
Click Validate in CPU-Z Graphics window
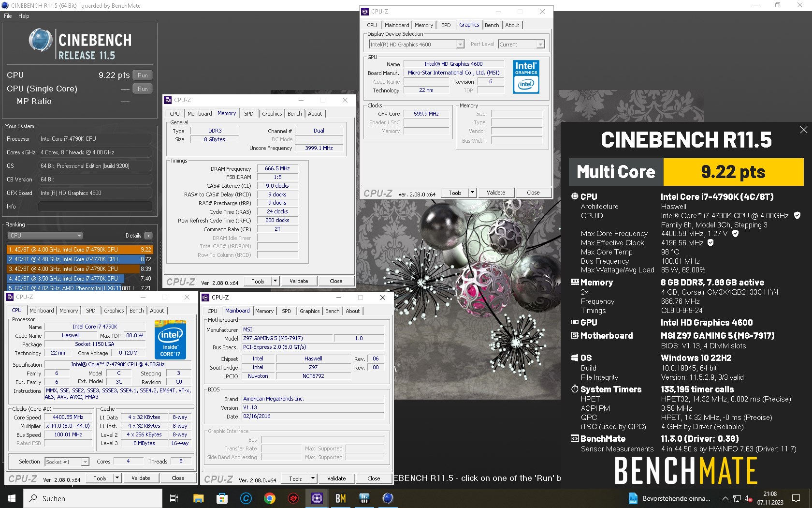(496, 193)
